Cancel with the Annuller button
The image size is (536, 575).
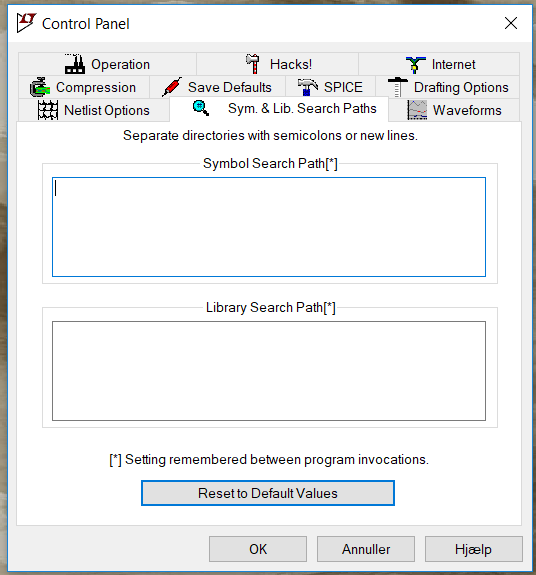pos(366,549)
